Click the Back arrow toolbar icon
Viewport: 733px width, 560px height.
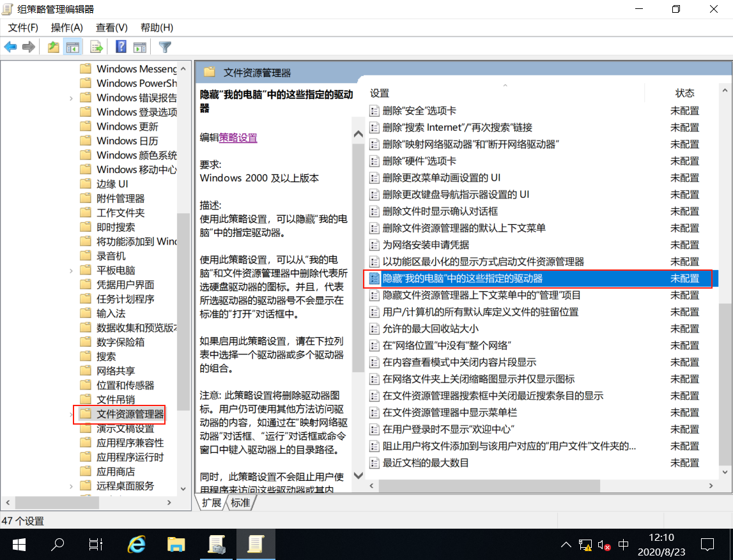(10, 47)
